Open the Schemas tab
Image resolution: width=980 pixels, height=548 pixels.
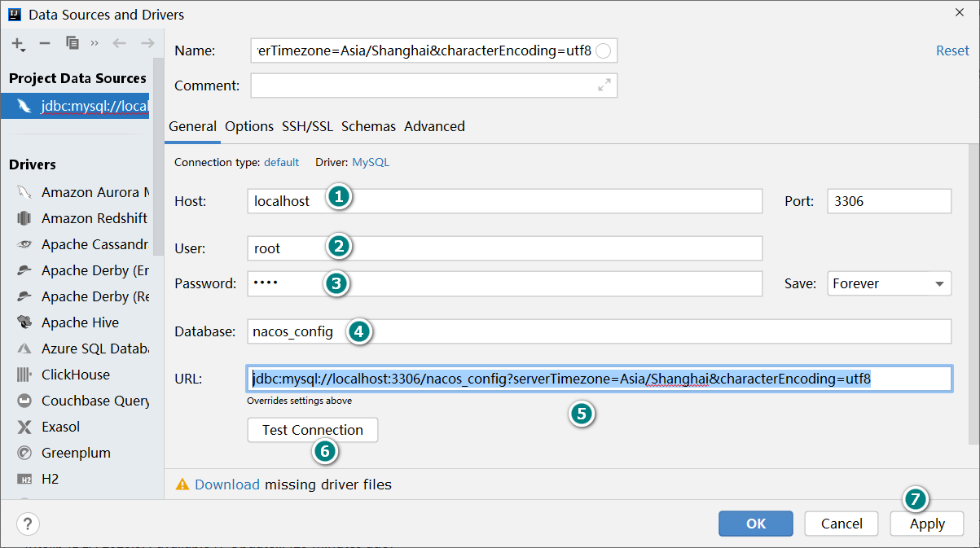click(368, 126)
